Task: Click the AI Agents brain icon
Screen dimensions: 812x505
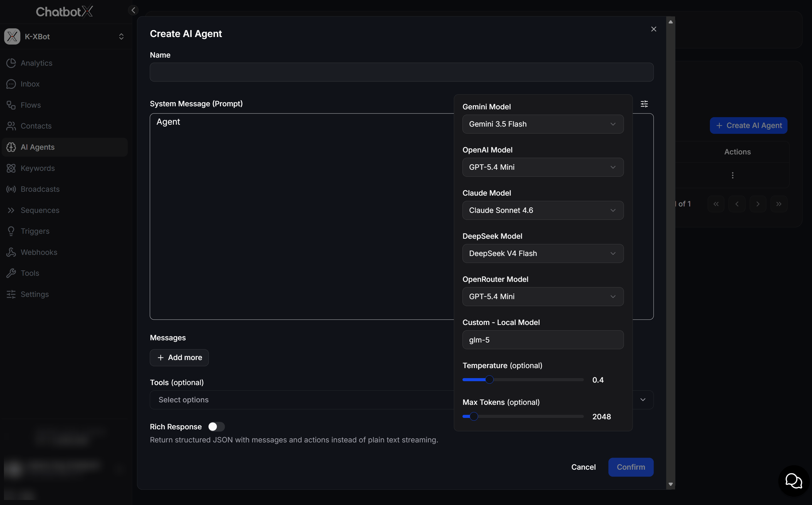Action: pos(11,147)
